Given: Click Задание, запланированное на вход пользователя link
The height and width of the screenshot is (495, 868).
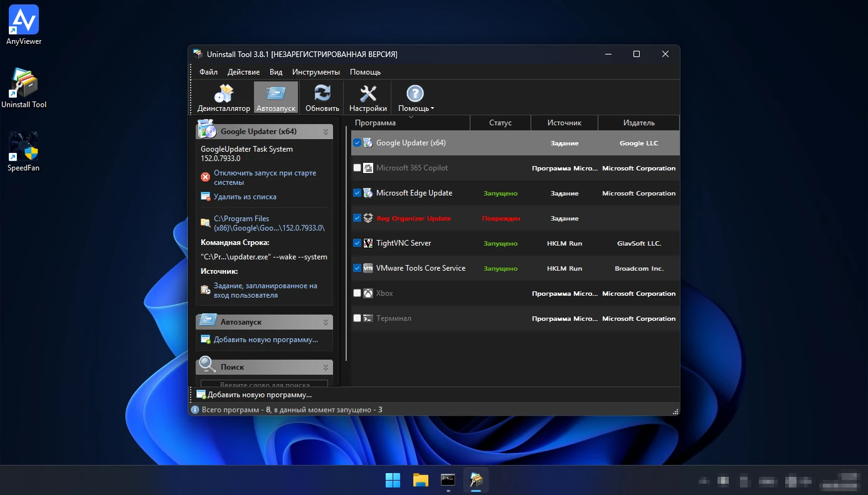Looking at the screenshot, I should click(265, 290).
